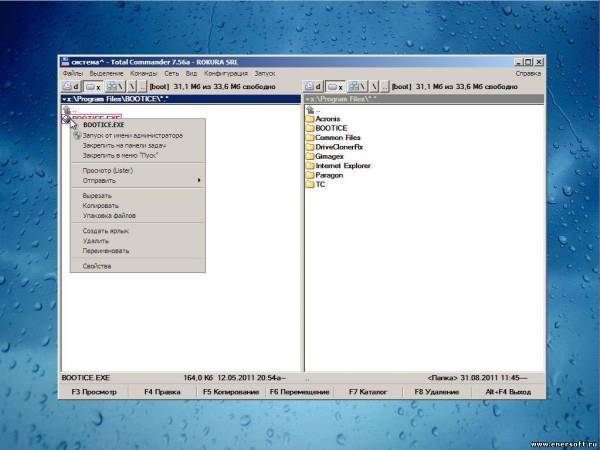Click the Alt+F4 Выход button
The image size is (600, 450).
[508, 392]
